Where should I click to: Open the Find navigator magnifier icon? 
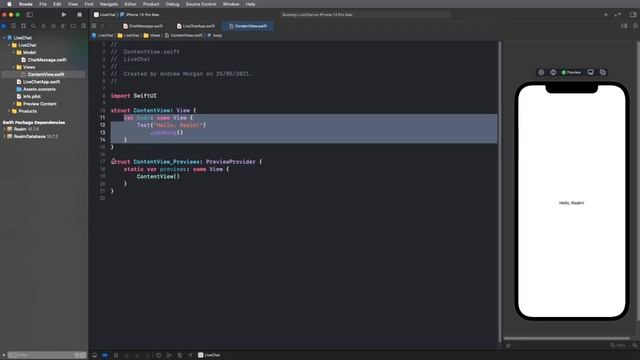click(x=33, y=26)
